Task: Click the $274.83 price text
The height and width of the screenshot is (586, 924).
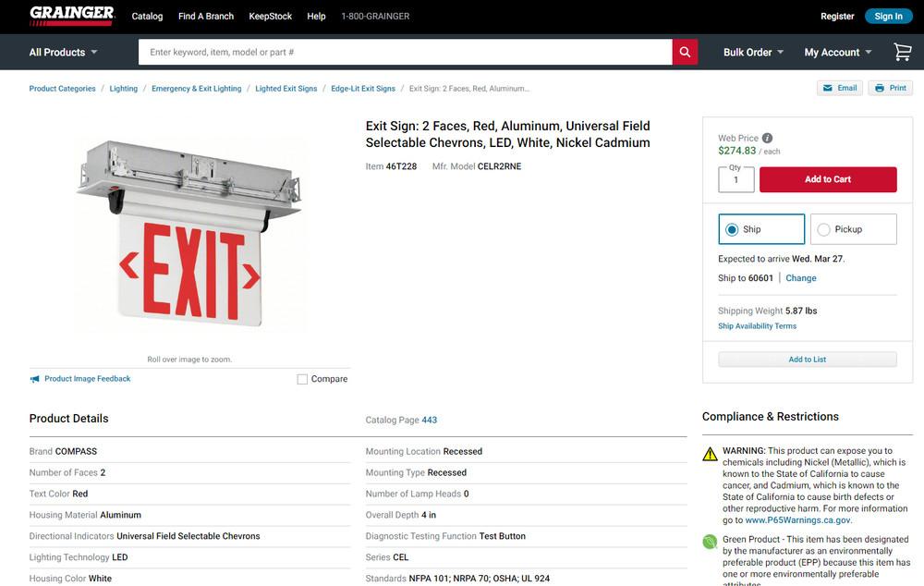Action: tap(736, 151)
